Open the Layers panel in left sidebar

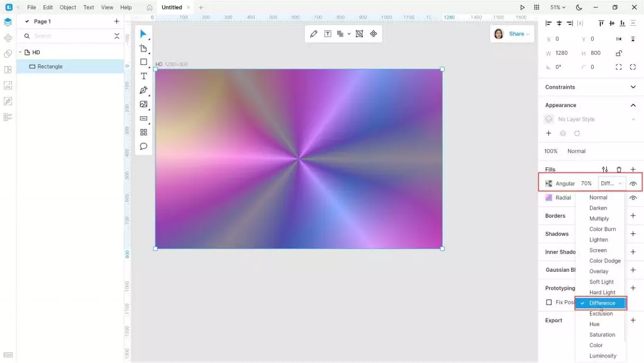click(8, 22)
